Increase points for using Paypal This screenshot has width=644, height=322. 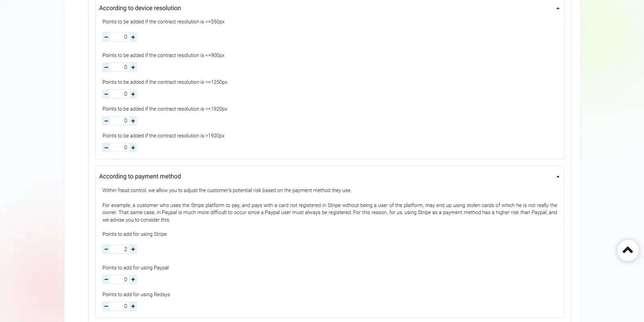tap(133, 280)
